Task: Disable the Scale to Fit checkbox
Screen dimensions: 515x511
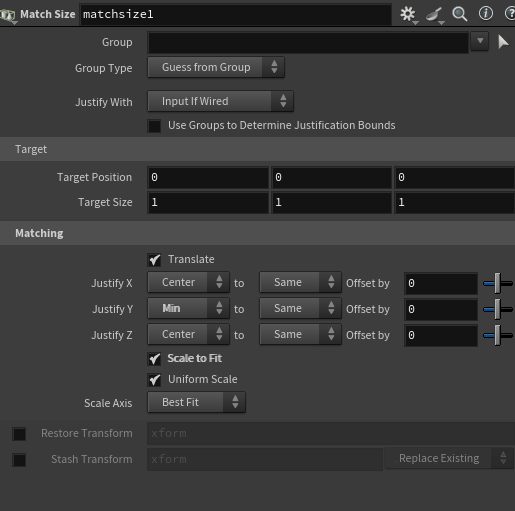Action: (154, 359)
